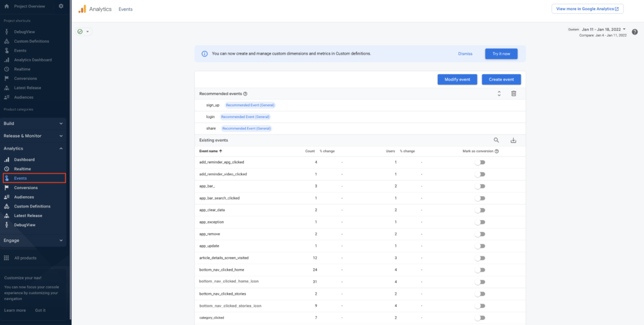Image resolution: width=644 pixels, height=325 pixels.
Task: Mark app_exception as conversion
Action: coord(480,222)
